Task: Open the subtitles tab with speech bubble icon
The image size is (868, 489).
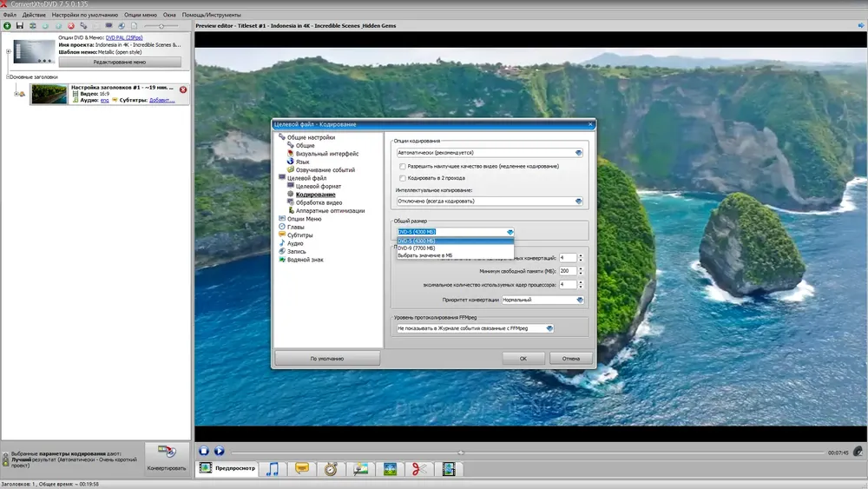Action: [x=302, y=469]
